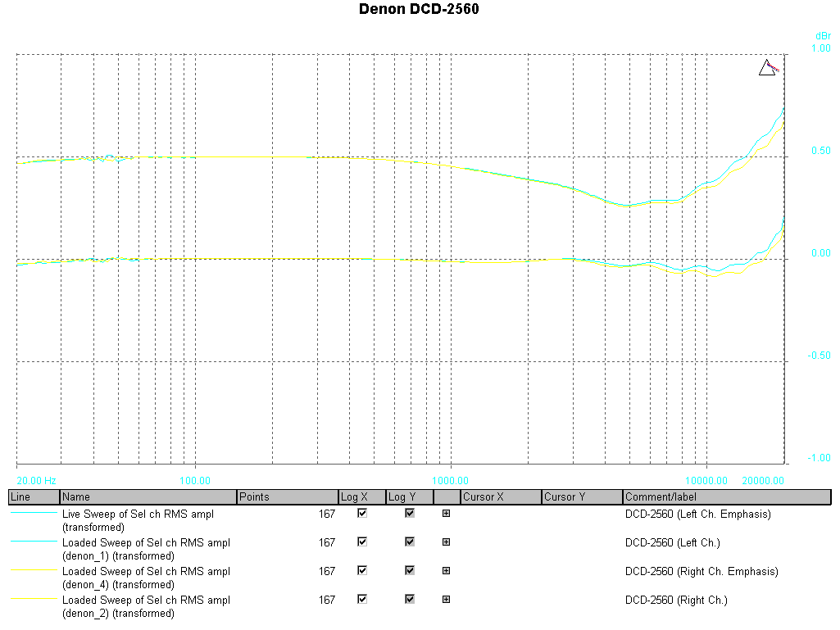Select cyan line swatch for denon_1 row
Image resolution: width=840 pixels, height=630 pixels.
(34, 541)
